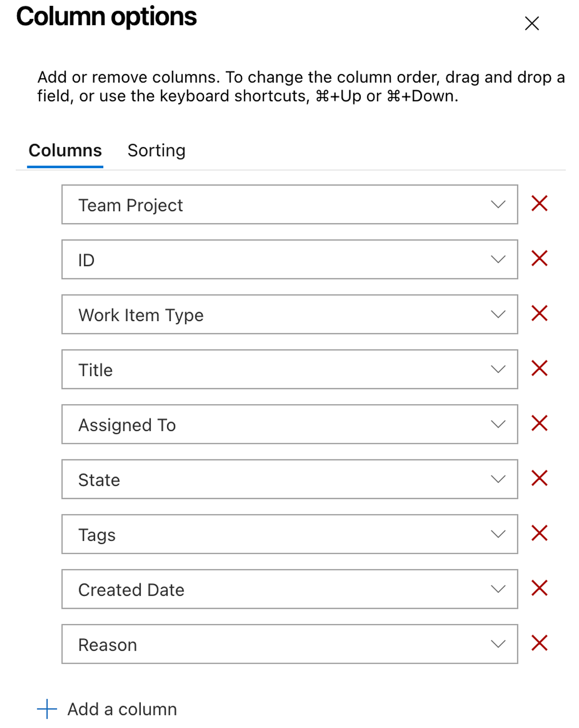This screenshot has height=728, width=579.
Task: Remove the ID column
Action: coord(539,258)
